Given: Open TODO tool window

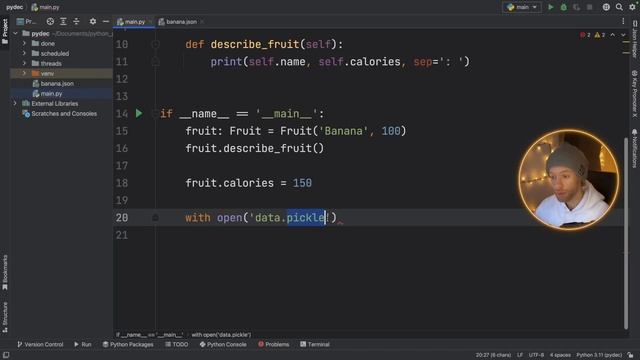Looking at the screenshot, I should click(176, 344).
